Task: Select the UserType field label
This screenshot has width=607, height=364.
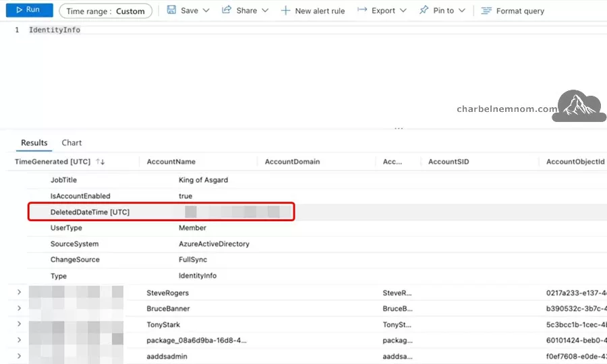Action: (66, 228)
